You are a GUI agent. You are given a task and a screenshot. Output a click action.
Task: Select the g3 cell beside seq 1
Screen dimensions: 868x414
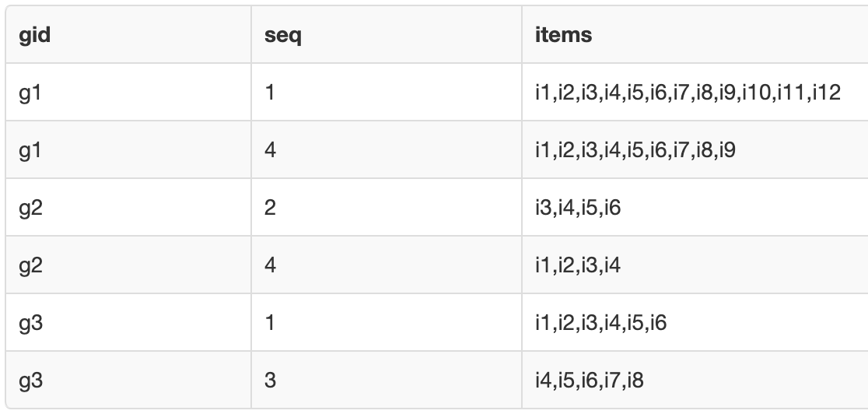pyautogui.click(x=31, y=323)
